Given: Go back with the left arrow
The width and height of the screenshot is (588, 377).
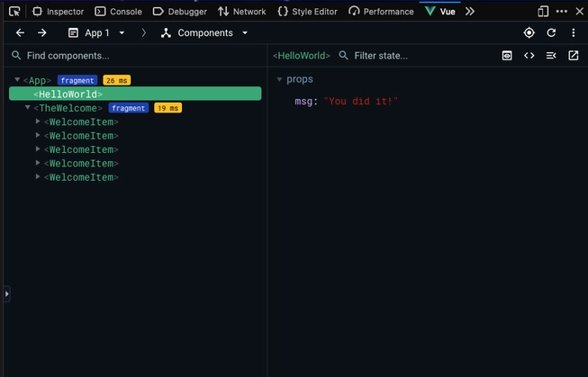Looking at the screenshot, I should (x=20, y=32).
